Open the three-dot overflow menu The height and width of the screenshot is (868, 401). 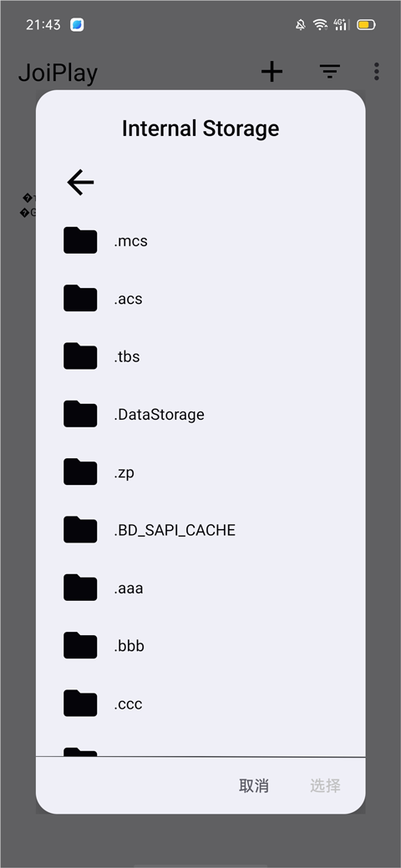[x=377, y=72]
